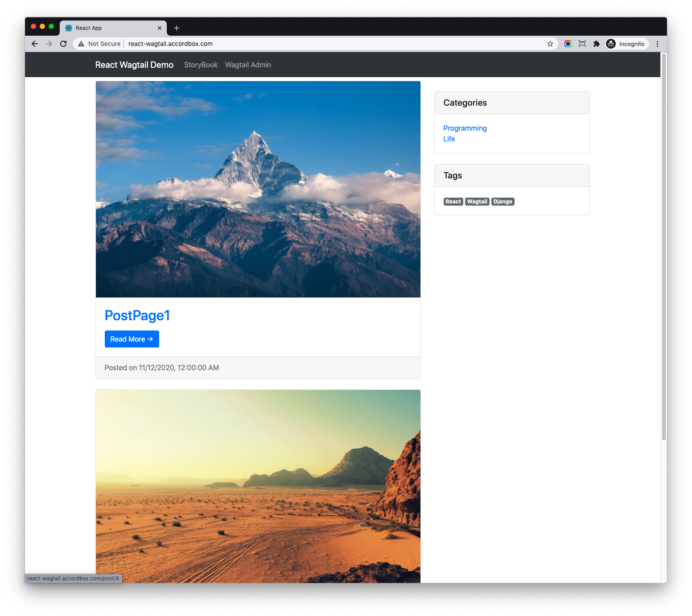Open the React Wagtail Demo brand link

pyautogui.click(x=134, y=65)
